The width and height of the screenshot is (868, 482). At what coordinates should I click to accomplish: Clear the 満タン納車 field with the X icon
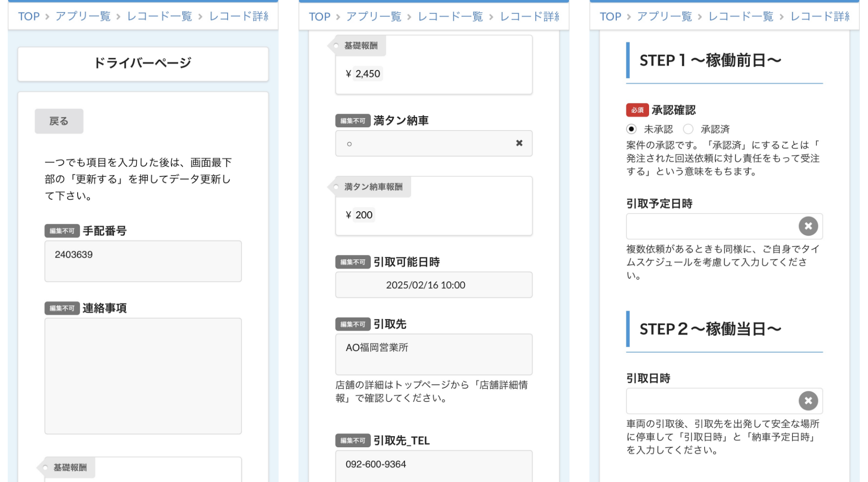(519, 143)
